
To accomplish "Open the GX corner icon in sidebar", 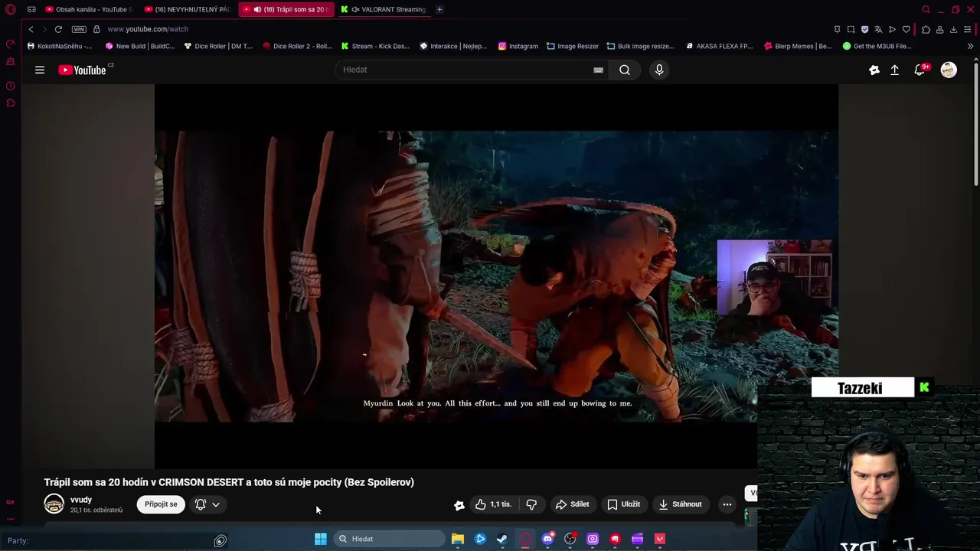I will click(x=10, y=502).
